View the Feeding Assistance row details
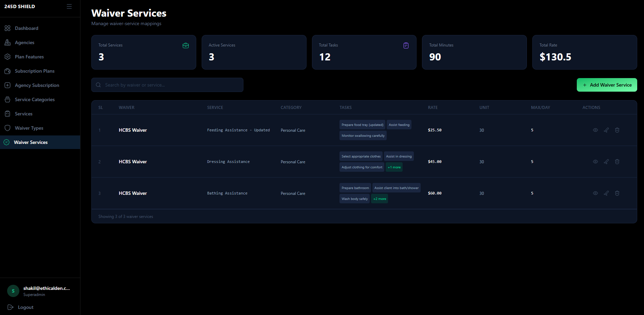 [595, 130]
